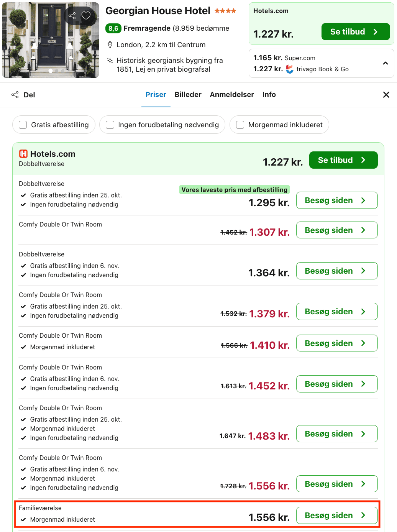Click 'Hotels.com' name in list header
397x532 pixels.
coord(53,154)
